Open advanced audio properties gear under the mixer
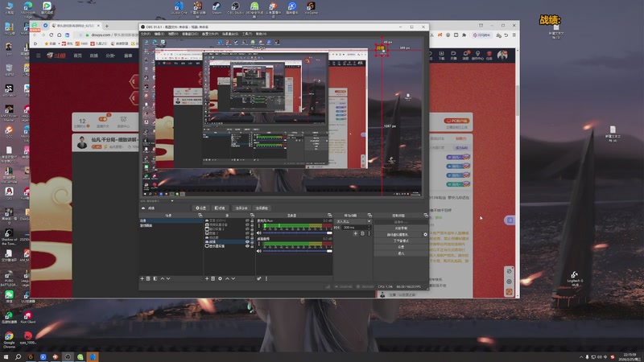Viewport: 644px width, 362px height. coord(259,278)
